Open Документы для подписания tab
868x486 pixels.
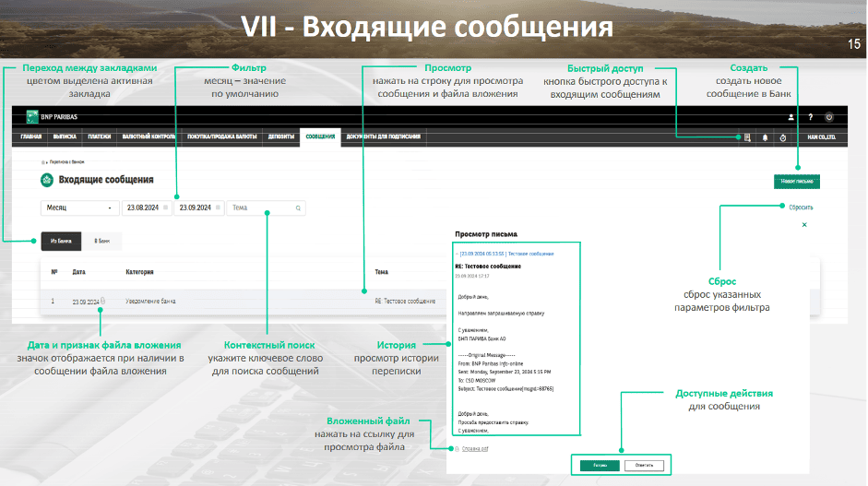coord(383,136)
